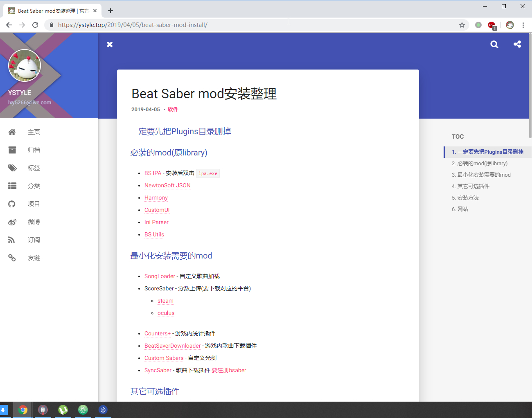The image size is (532, 418).
Task: Open the BeatSaverDownloader link
Action: [172, 346]
